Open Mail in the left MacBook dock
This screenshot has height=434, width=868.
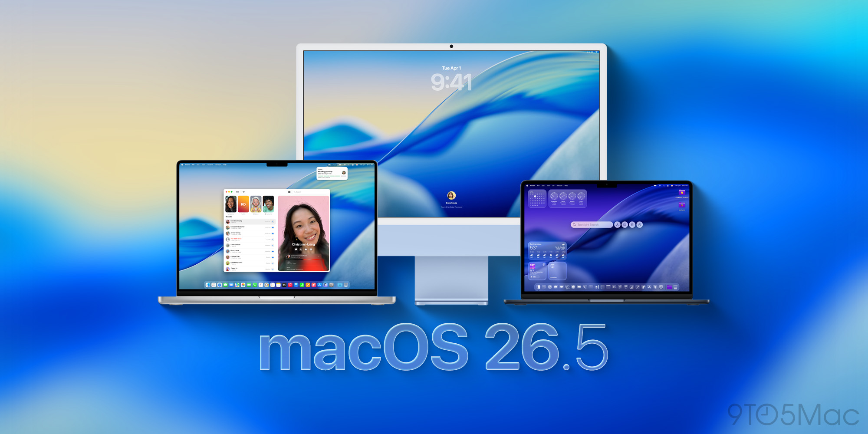click(x=231, y=285)
